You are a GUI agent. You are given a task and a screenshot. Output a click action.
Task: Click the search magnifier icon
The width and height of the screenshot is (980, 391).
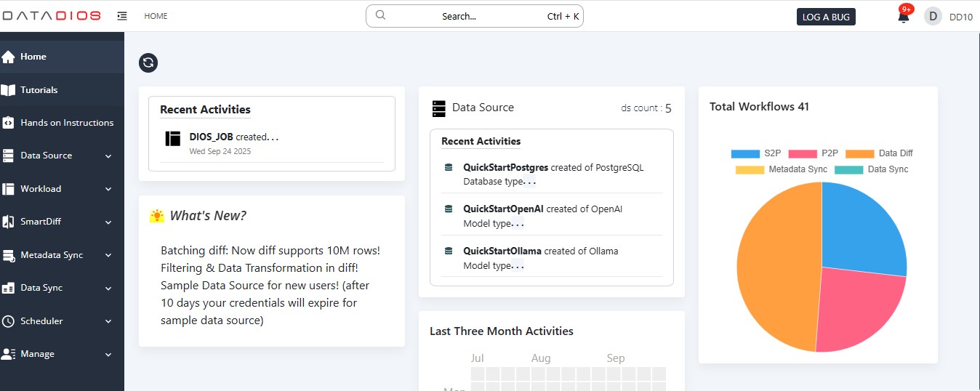click(x=380, y=15)
